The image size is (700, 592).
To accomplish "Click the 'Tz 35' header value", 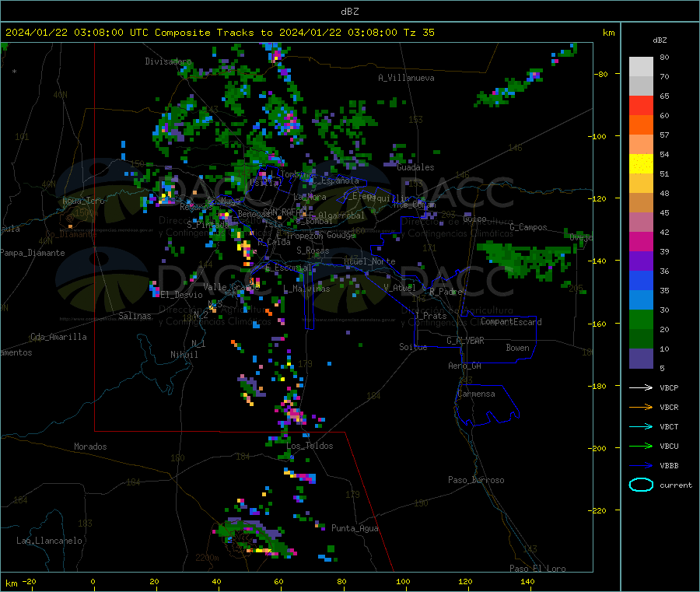I will [x=418, y=33].
